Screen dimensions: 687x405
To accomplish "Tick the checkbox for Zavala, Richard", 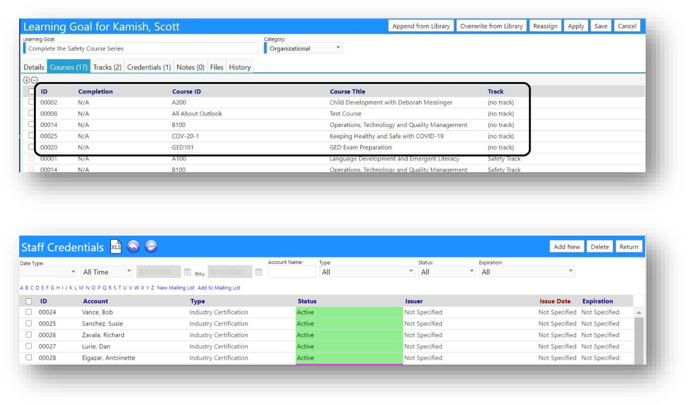I will coord(28,335).
